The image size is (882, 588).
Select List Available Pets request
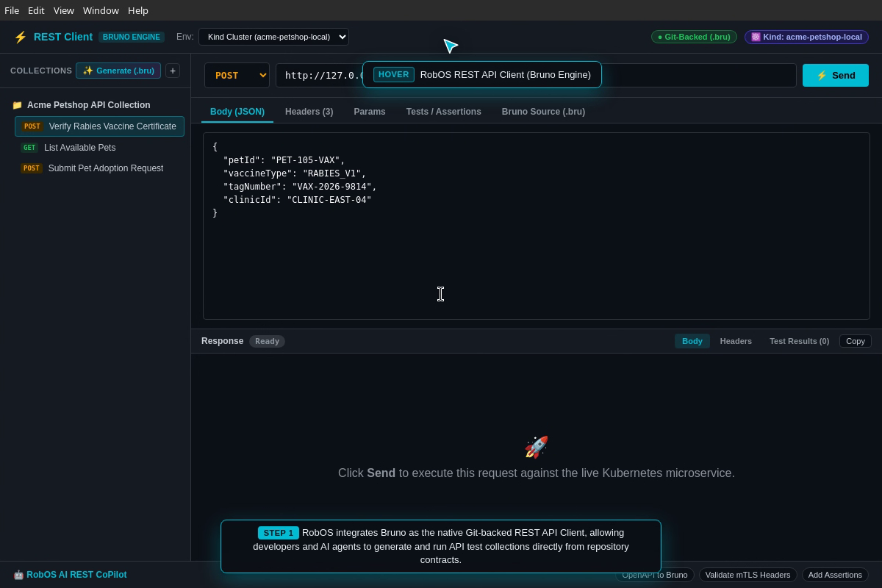99,148
